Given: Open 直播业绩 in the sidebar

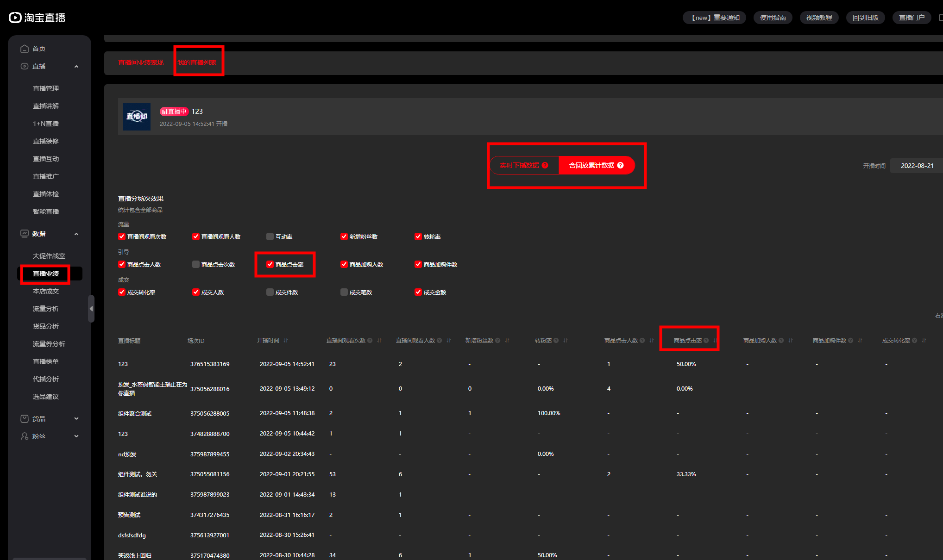Looking at the screenshot, I should point(46,274).
